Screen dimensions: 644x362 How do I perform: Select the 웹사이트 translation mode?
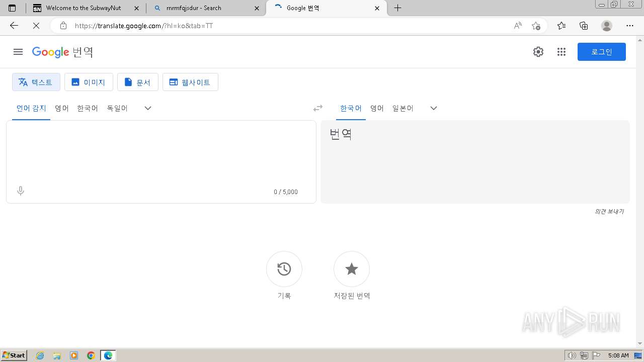click(190, 82)
